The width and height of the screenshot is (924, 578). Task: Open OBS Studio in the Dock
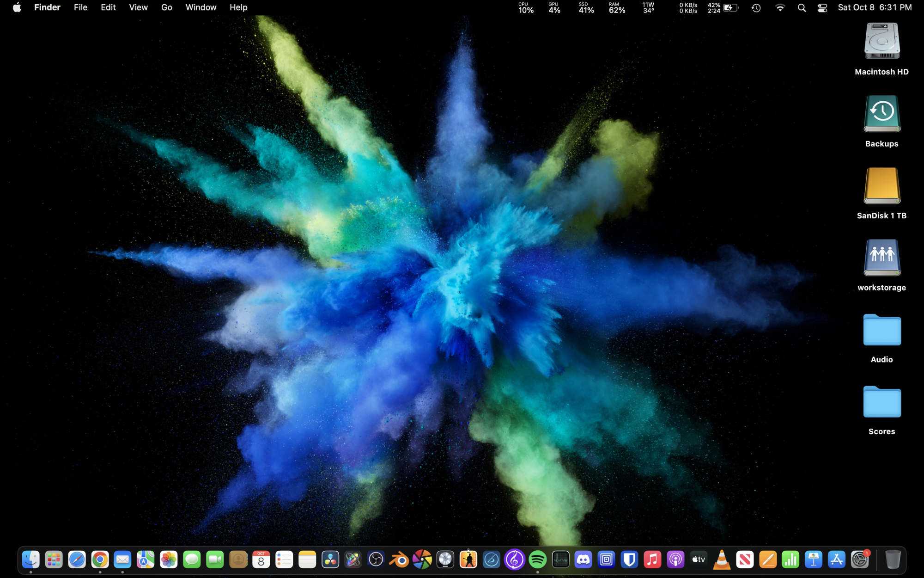coord(376,560)
